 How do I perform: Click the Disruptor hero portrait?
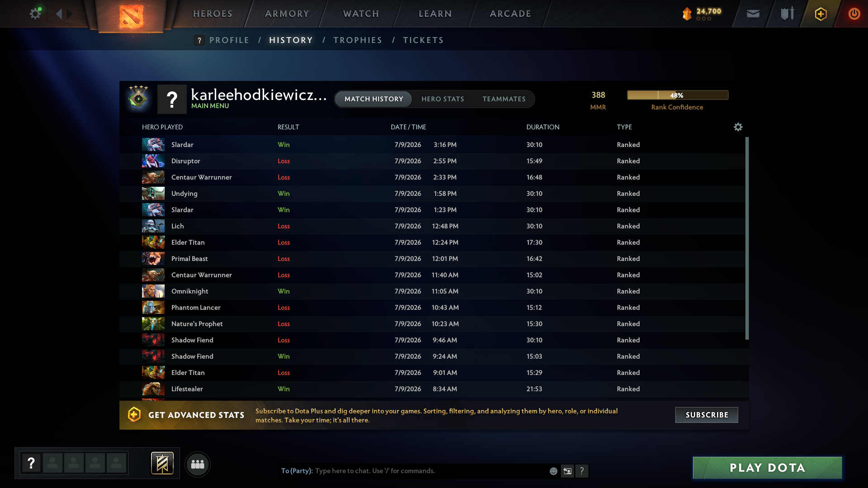point(153,161)
